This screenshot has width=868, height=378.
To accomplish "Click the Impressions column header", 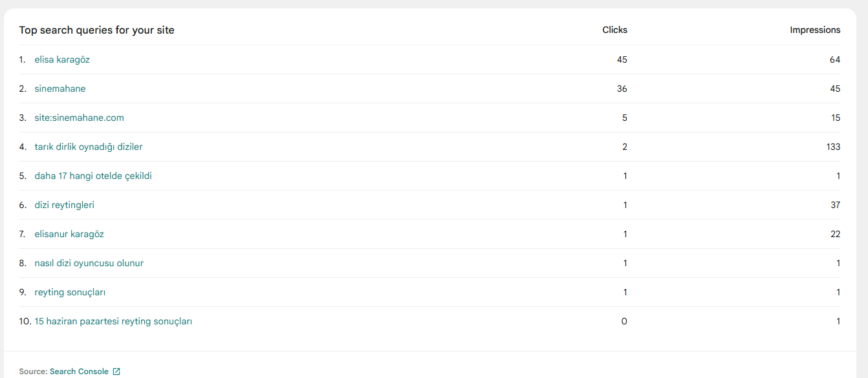I will pos(815,30).
